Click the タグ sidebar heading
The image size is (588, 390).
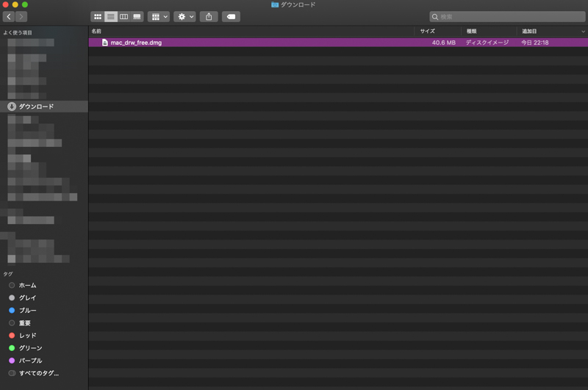(x=8, y=274)
